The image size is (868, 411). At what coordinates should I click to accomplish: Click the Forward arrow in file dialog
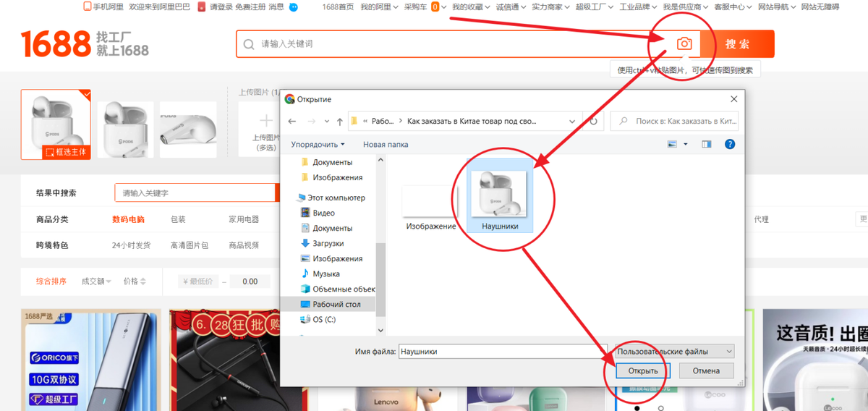pos(311,121)
